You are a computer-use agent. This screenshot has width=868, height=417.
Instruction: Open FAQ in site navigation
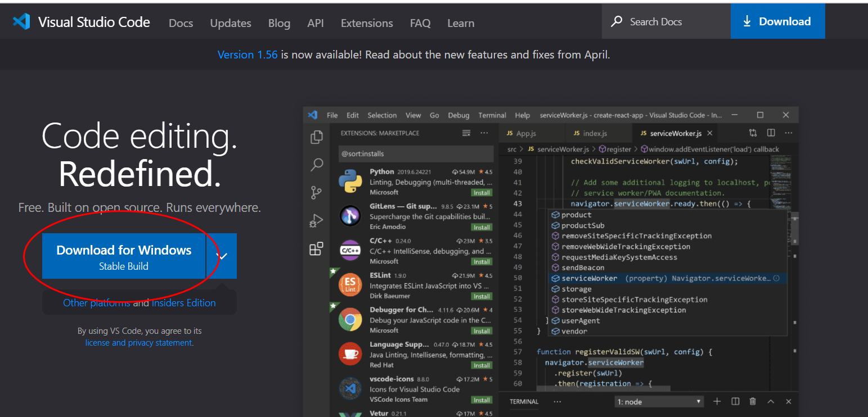pos(420,23)
